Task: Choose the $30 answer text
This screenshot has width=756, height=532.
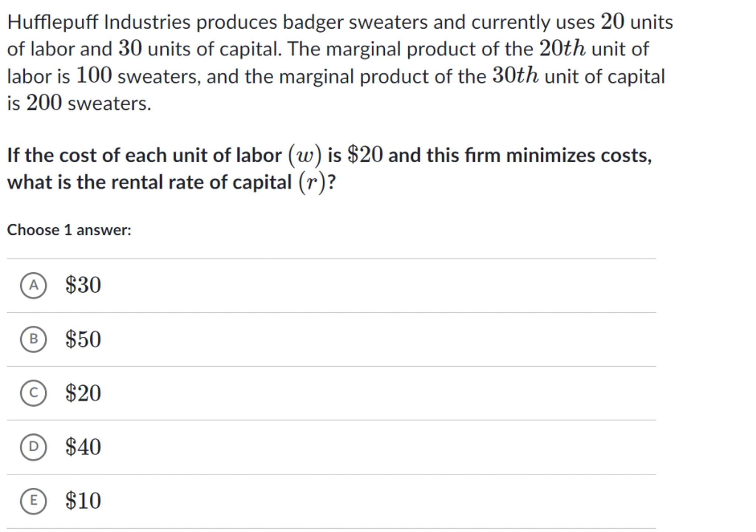Action: coord(83,285)
